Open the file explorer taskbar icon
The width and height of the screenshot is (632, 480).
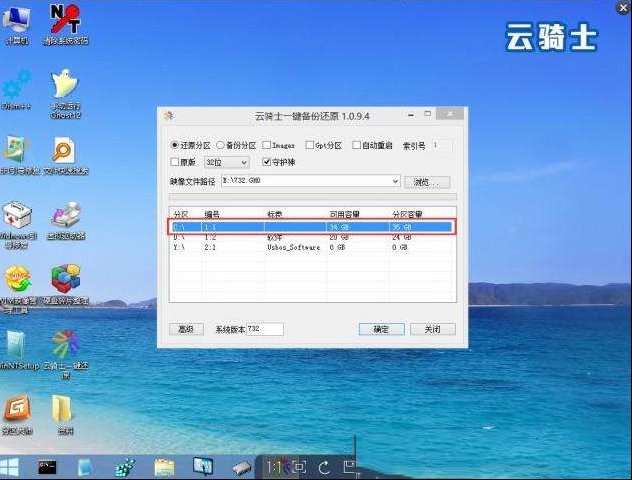(164, 467)
